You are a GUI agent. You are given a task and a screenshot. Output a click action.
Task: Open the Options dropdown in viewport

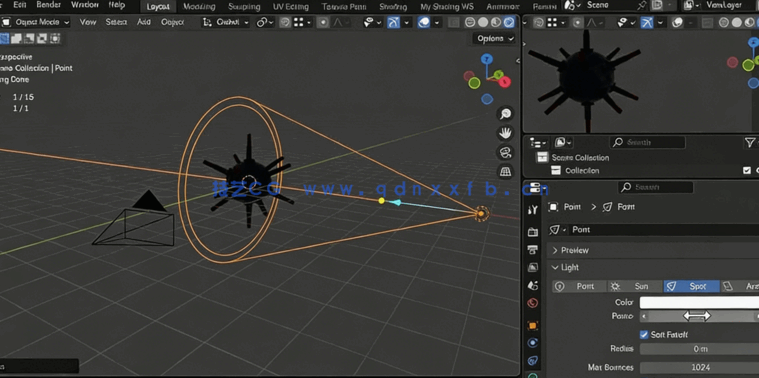494,39
